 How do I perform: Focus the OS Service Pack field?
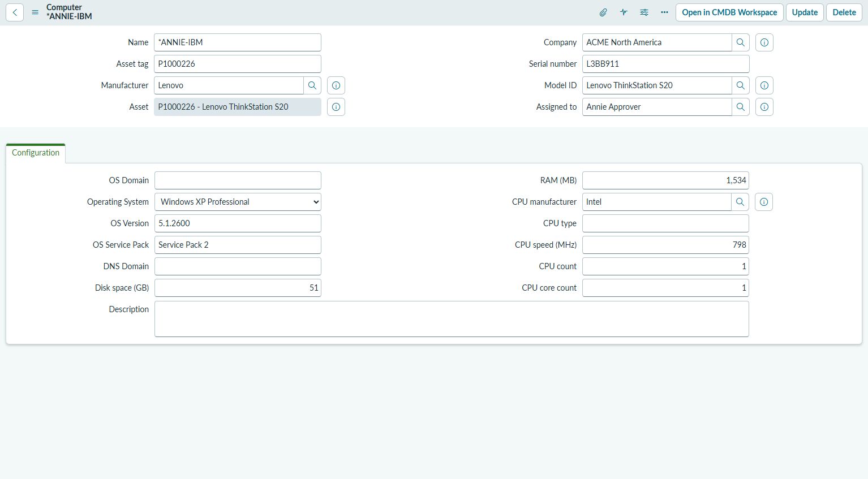238,245
